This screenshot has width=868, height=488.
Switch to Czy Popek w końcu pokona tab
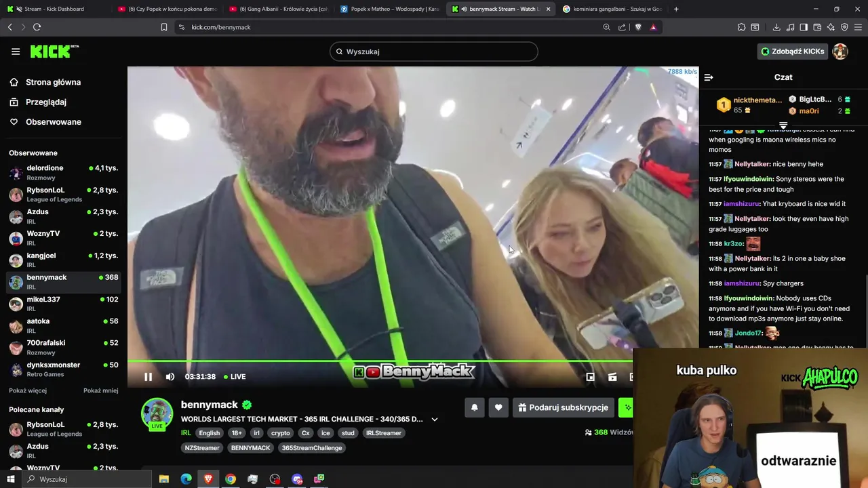(166, 9)
